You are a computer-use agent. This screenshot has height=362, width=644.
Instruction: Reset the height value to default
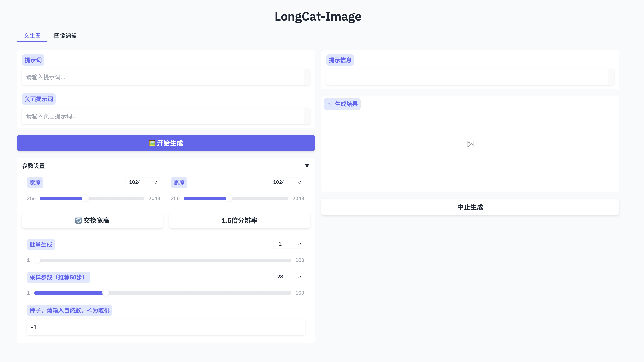tap(300, 182)
